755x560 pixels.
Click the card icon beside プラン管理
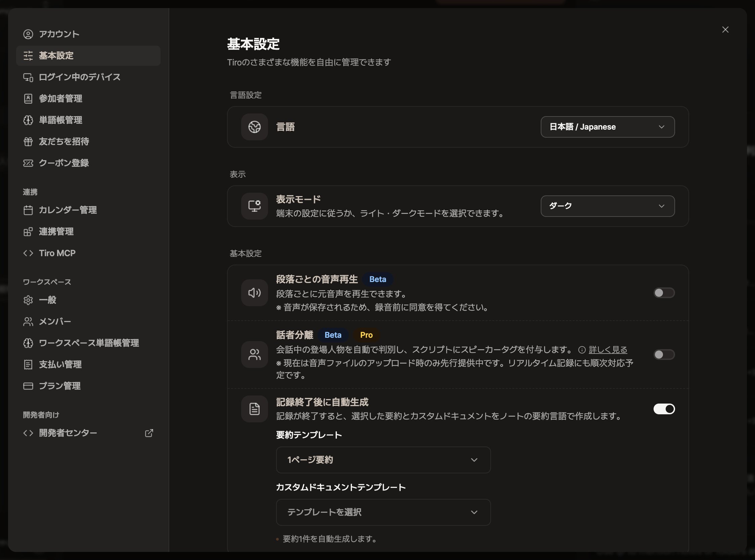tap(28, 386)
